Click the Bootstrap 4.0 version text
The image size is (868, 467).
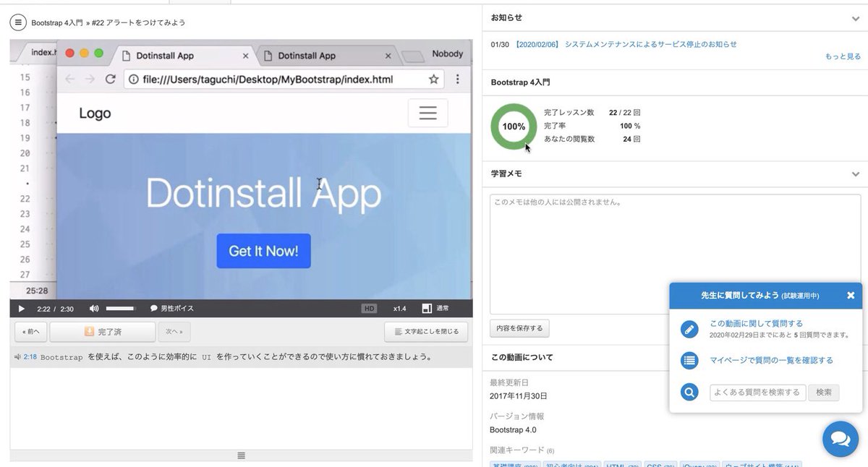(513, 430)
